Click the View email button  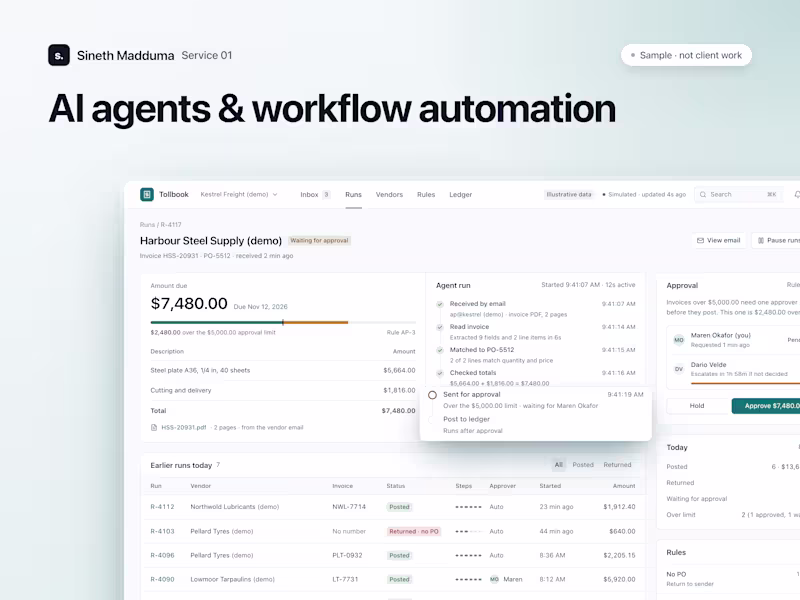click(718, 240)
